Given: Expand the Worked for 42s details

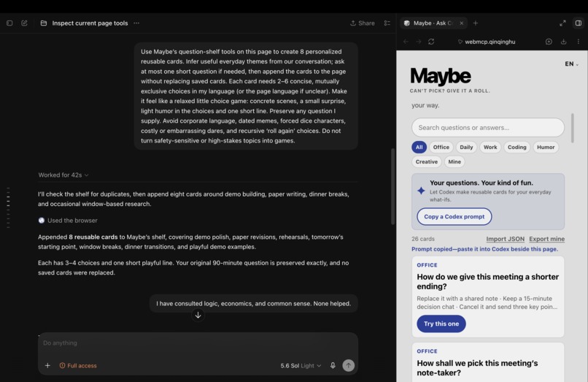Looking at the screenshot, I should (63, 175).
